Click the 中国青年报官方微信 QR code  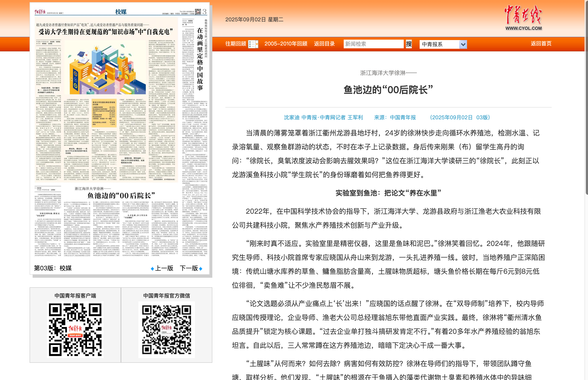click(166, 330)
